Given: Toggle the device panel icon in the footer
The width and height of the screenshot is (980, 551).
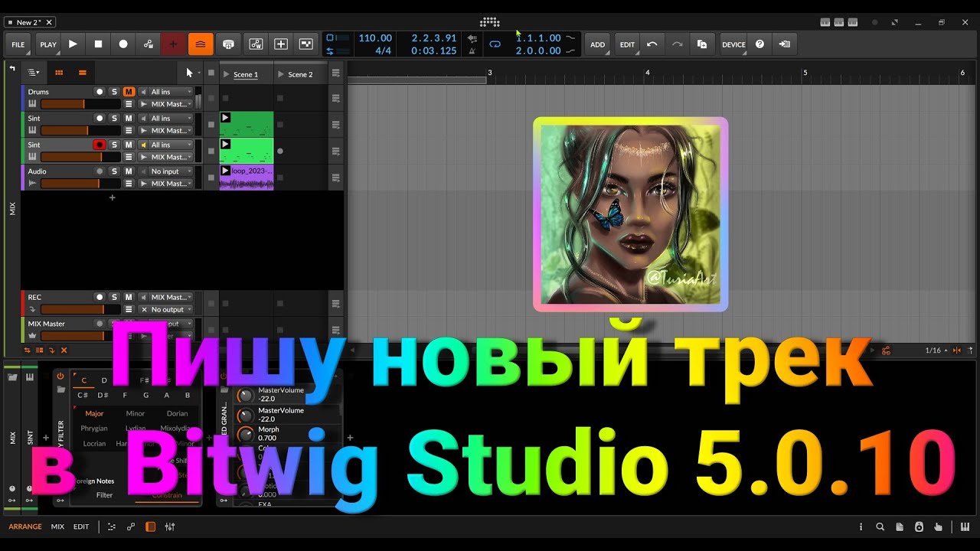Looking at the screenshot, I should pyautogui.click(x=150, y=527).
